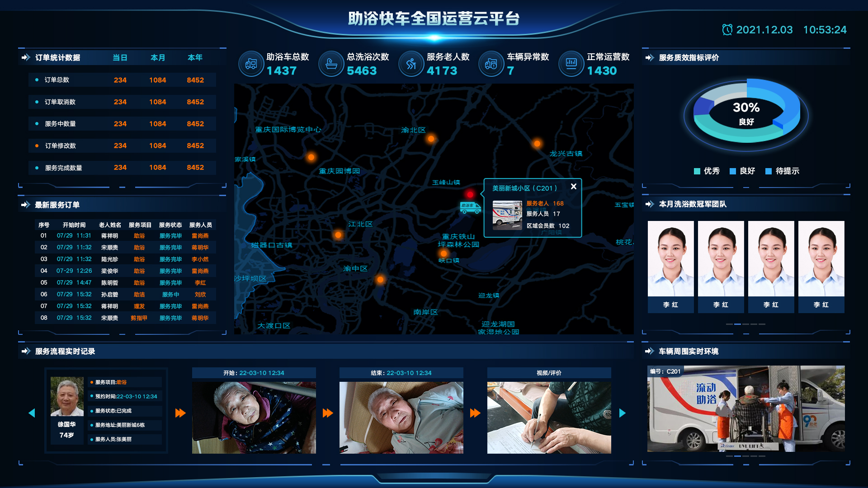
Task: Click the orange marker near 龙兴古镇
Action: 537,143
